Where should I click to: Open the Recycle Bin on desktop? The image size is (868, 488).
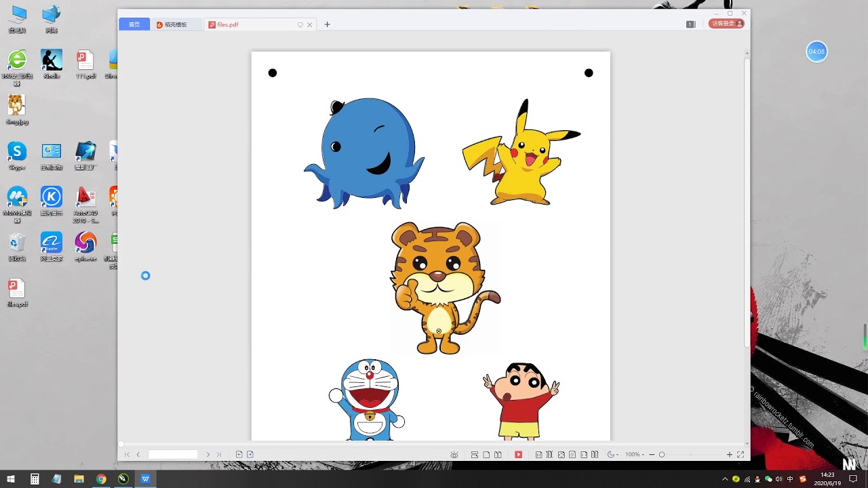tap(17, 246)
